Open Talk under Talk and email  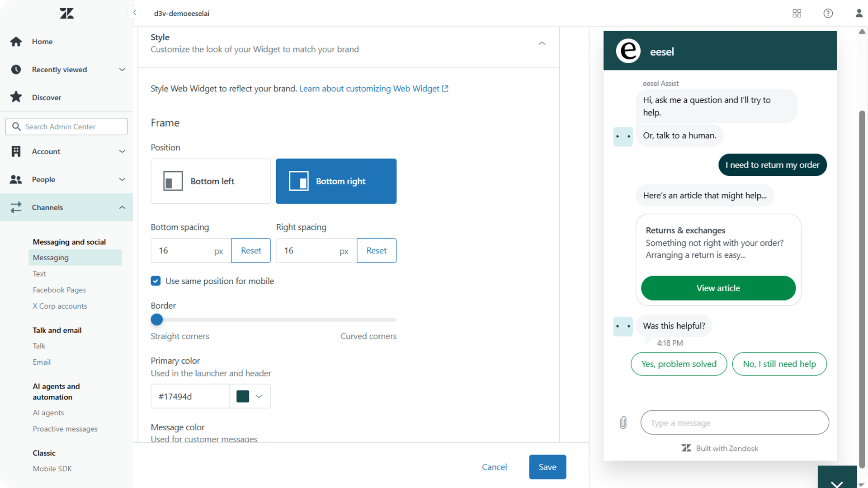[x=39, y=346]
